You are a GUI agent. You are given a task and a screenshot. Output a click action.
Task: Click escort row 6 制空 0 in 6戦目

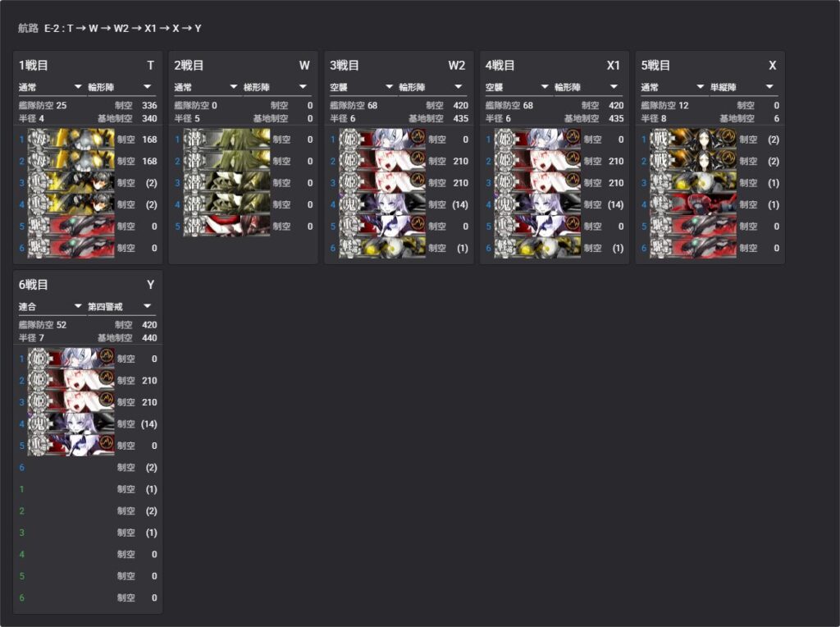click(137, 597)
